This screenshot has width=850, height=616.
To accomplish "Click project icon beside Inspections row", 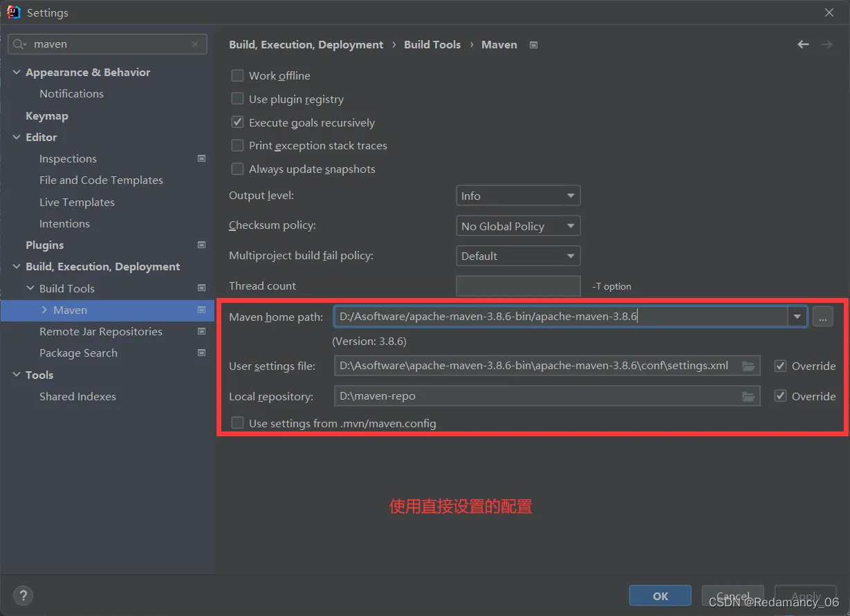I will pyautogui.click(x=201, y=158).
